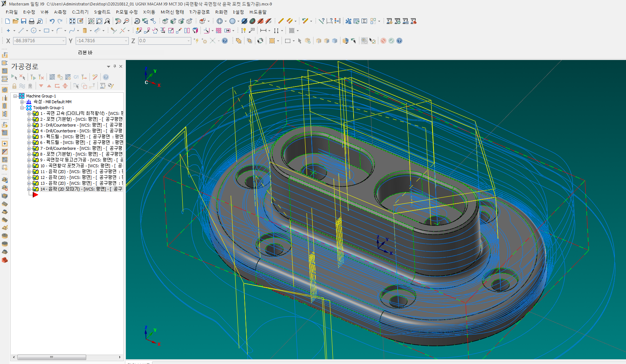This screenshot has width=626, height=364.
Task: Toggle operation 1 곡면 고속 selection checkmark
Action: (36, 113)
